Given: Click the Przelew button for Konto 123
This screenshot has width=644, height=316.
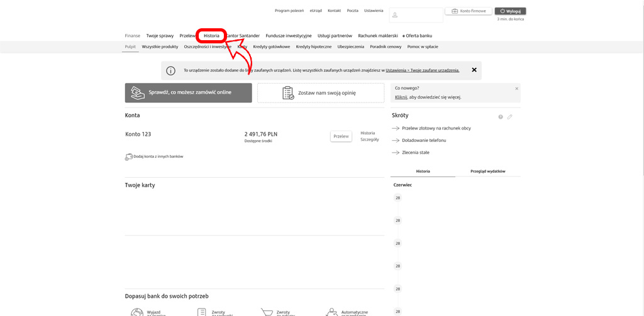Looking at the screenshot, I should pos(341,136).
